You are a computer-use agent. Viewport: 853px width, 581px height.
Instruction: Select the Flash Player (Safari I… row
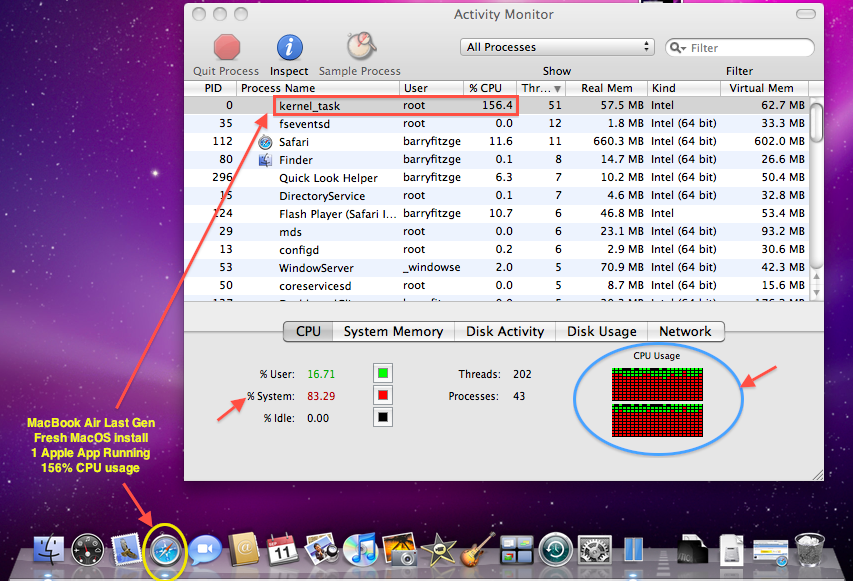coord(497,213)
